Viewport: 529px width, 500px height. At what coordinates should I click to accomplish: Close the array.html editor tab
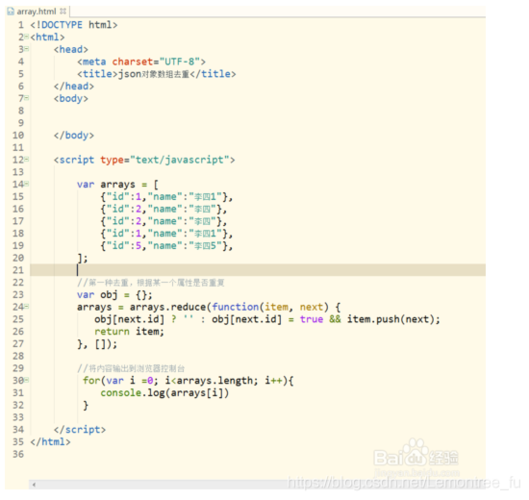click(63, 11)
